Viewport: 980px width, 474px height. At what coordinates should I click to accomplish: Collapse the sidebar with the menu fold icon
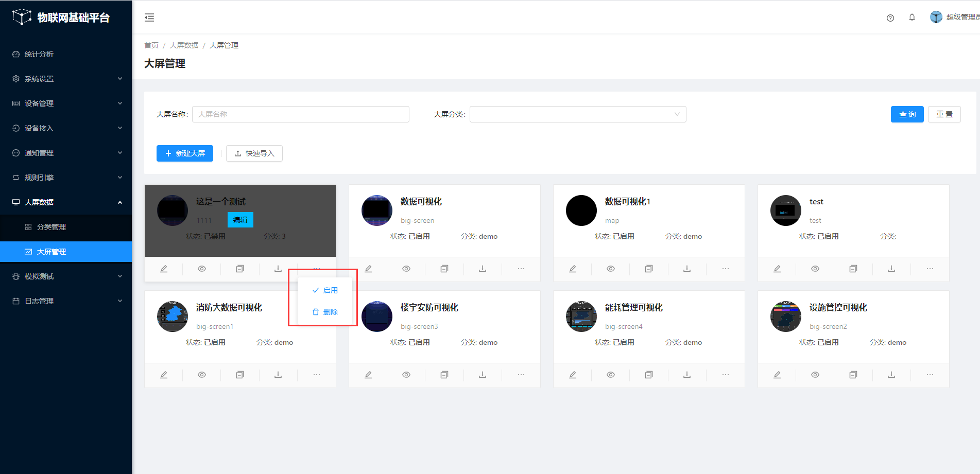(x=149, y=17)
